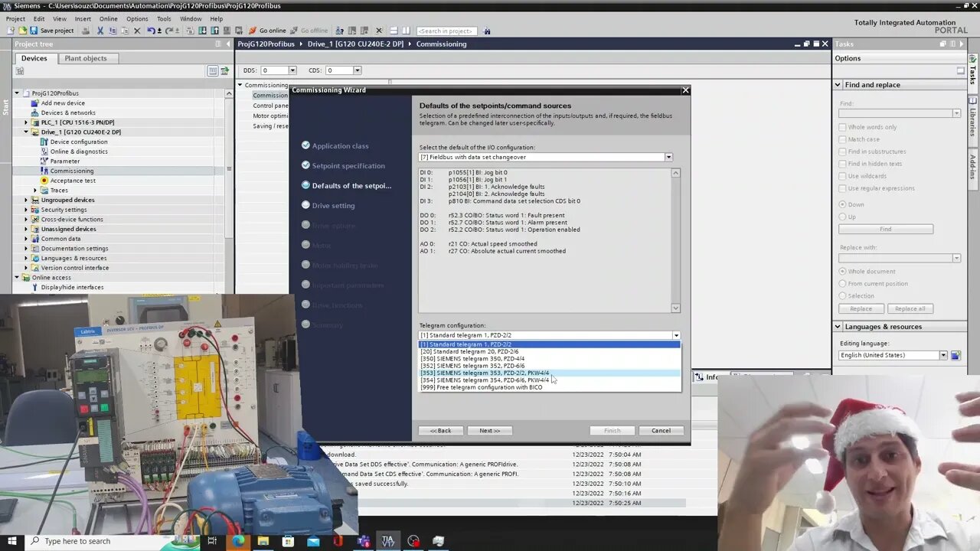Choose Free telegram configuration with BICO

[x=549, y=387]
